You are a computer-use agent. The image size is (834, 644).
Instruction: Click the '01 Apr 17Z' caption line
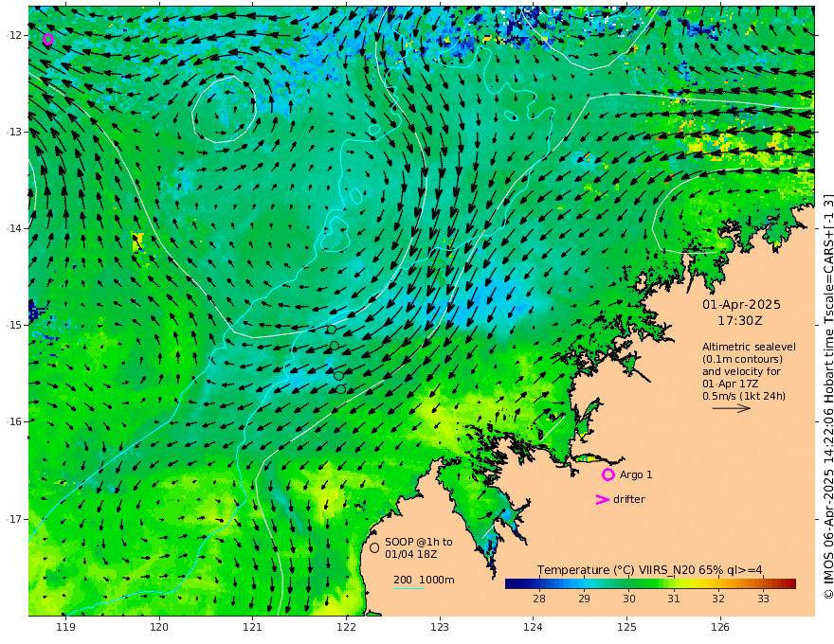click(x=731, y=384)
